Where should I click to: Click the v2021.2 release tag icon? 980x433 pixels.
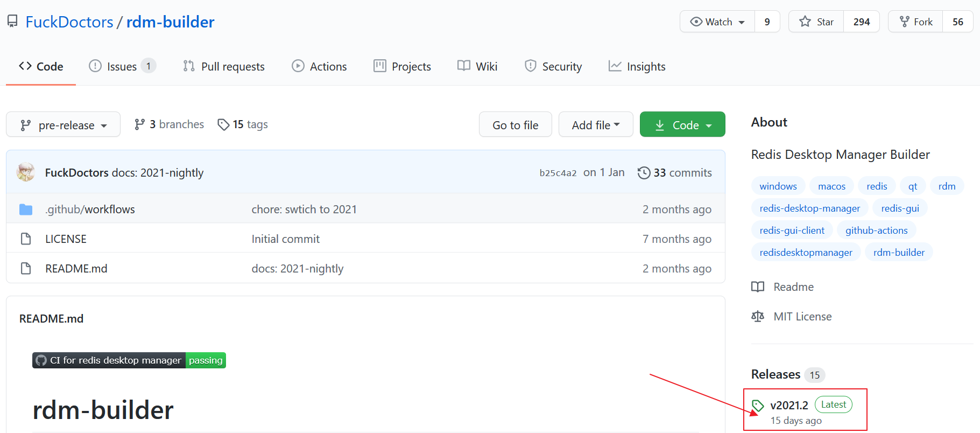[758, 406]
